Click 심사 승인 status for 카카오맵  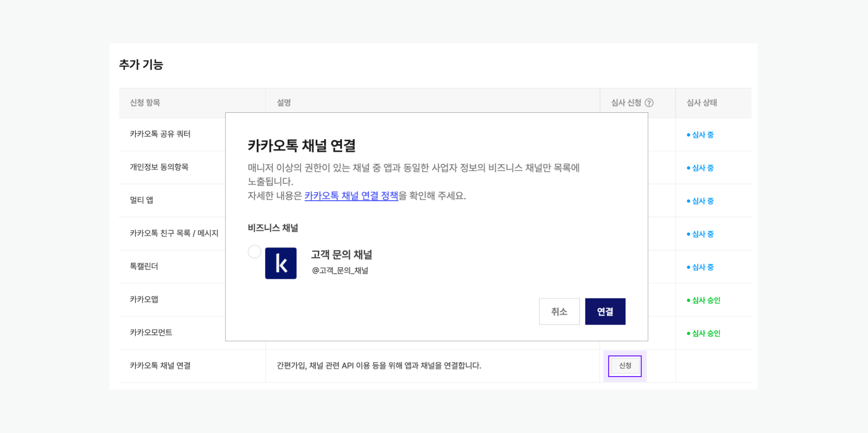[x=705, y=300]
